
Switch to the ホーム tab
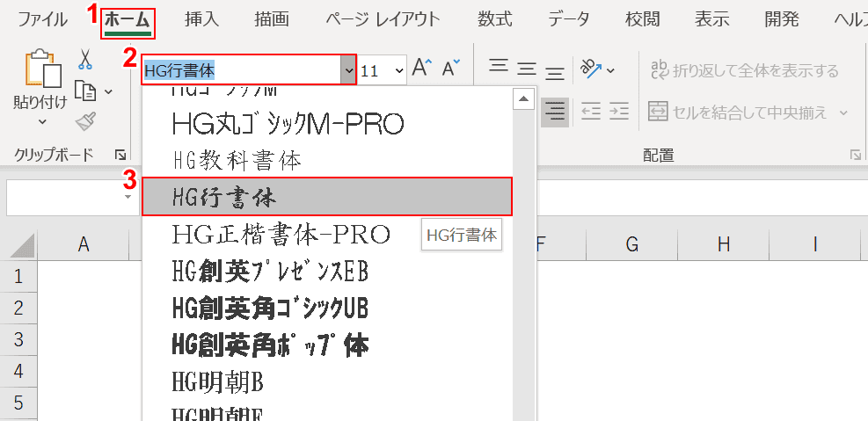point(128,20)
